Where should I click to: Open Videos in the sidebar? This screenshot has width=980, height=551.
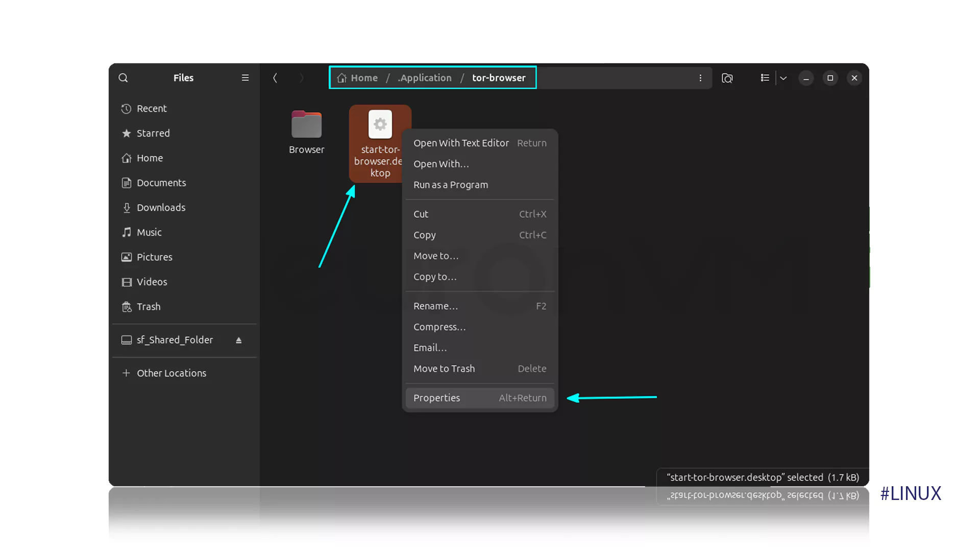click(x=184, y=282)
